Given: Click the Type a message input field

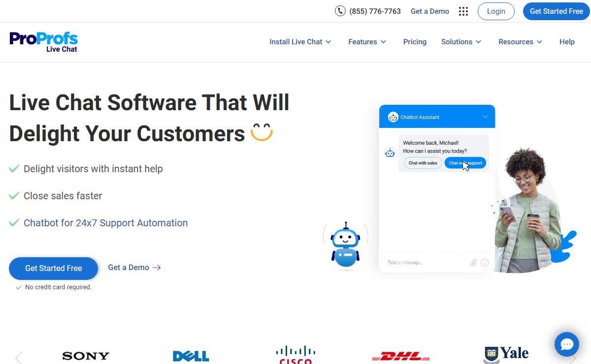Looking at the screenshot, I should pos(424,263).
